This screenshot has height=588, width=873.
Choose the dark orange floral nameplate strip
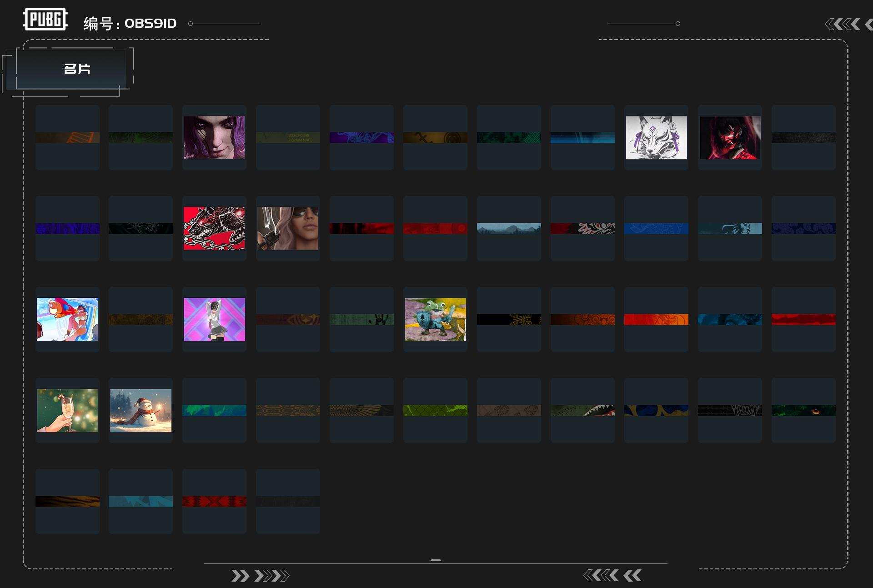pos(582,319)
